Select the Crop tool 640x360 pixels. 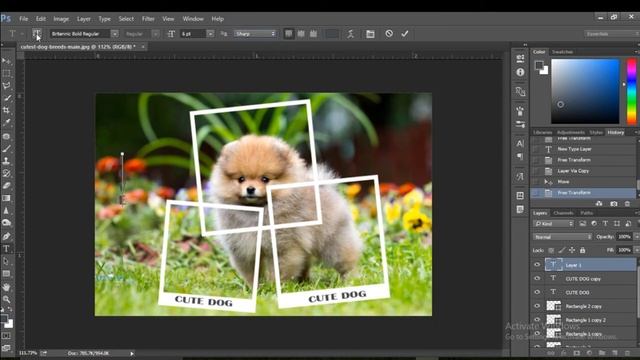(6, 110)
